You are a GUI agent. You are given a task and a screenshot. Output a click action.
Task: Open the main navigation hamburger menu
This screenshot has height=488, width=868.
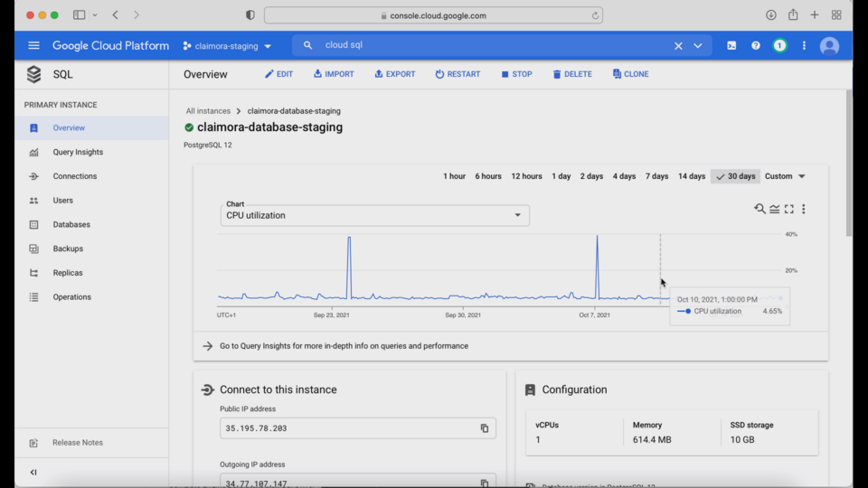[x=33, y=45]
